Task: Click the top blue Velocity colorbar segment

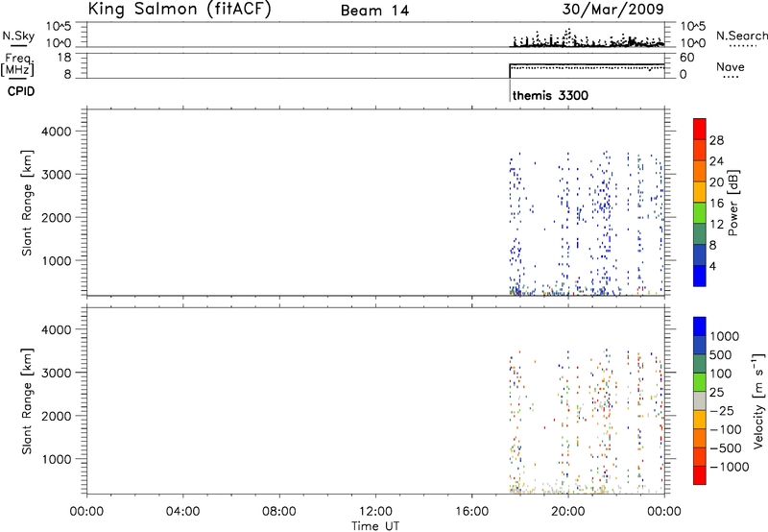Action: tap(700, 326)
